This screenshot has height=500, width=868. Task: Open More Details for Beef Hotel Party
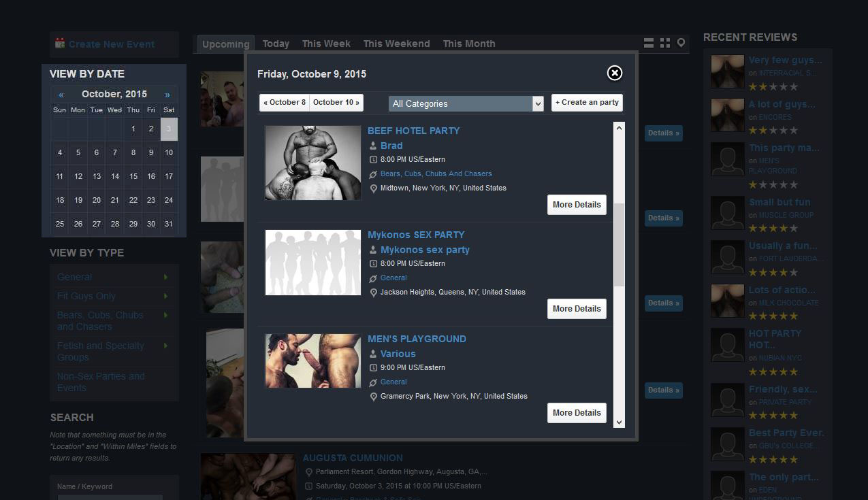577,205
